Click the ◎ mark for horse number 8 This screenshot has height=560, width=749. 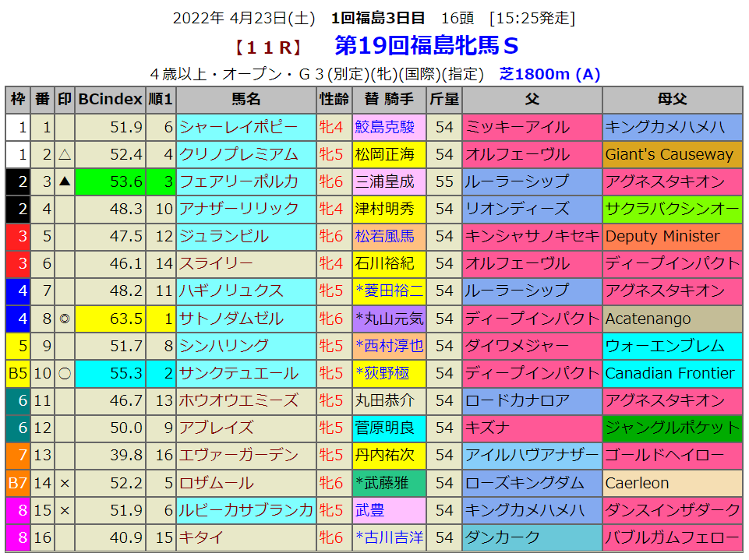[x=65, y=319]
